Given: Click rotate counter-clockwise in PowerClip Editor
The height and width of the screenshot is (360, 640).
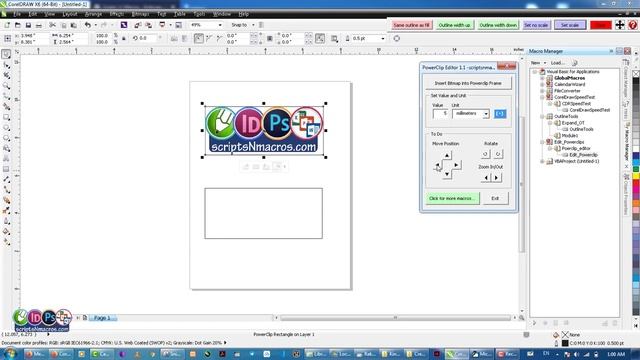Looking at the screenshot, I should pos(485,154).
